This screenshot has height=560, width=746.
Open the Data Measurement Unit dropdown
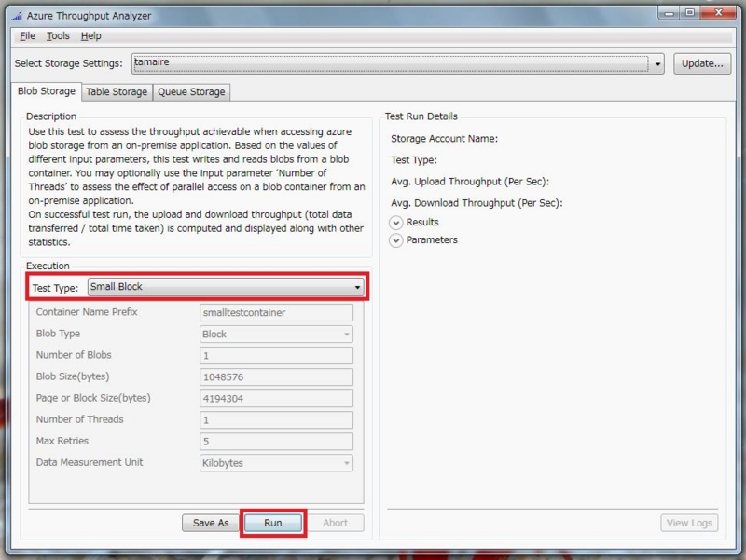point(276,463)
